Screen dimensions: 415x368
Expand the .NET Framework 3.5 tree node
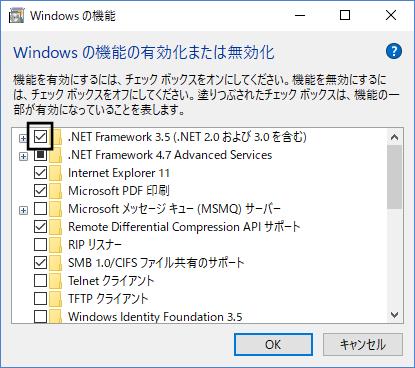pyautogui.click(x=23, y=138)
